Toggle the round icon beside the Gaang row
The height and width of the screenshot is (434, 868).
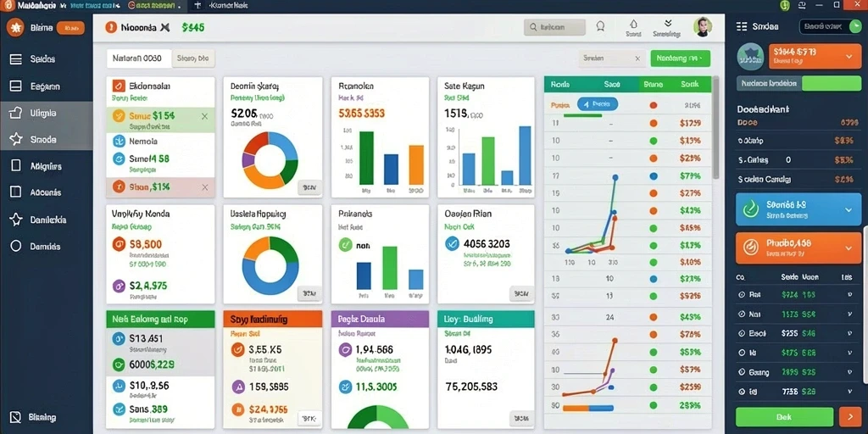741,372
